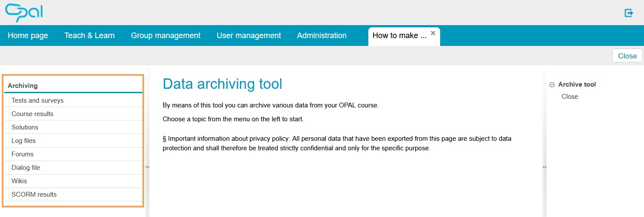This screenshot has height=217, width=644.
Task: Click Close under Archive tool tree
Action: coord(570,97)
